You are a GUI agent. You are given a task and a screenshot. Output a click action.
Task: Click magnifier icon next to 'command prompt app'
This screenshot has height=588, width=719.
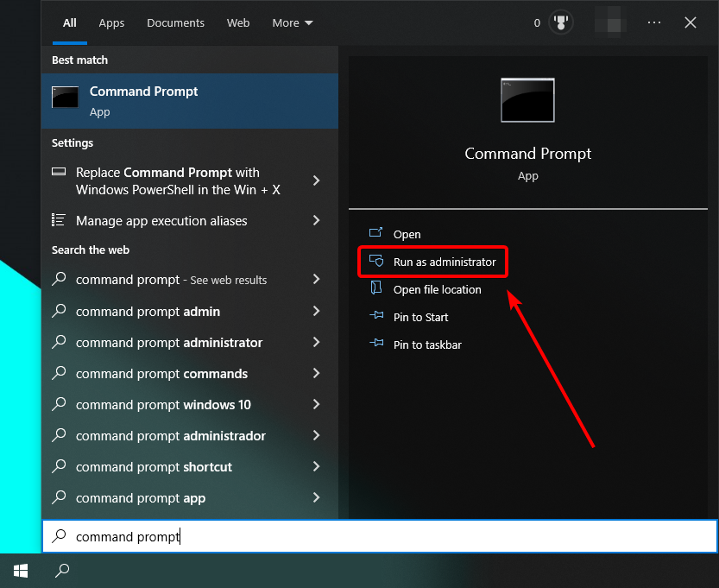coord(59,497)
